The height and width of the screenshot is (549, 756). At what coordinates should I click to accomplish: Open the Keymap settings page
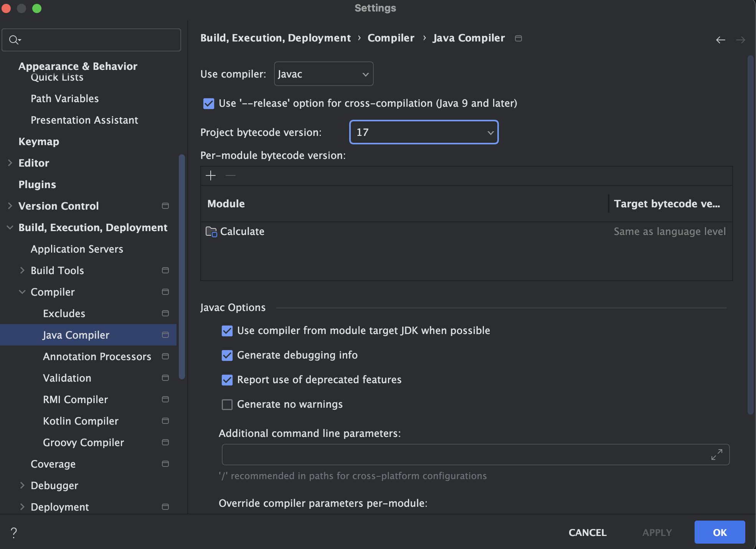[39, 142]
